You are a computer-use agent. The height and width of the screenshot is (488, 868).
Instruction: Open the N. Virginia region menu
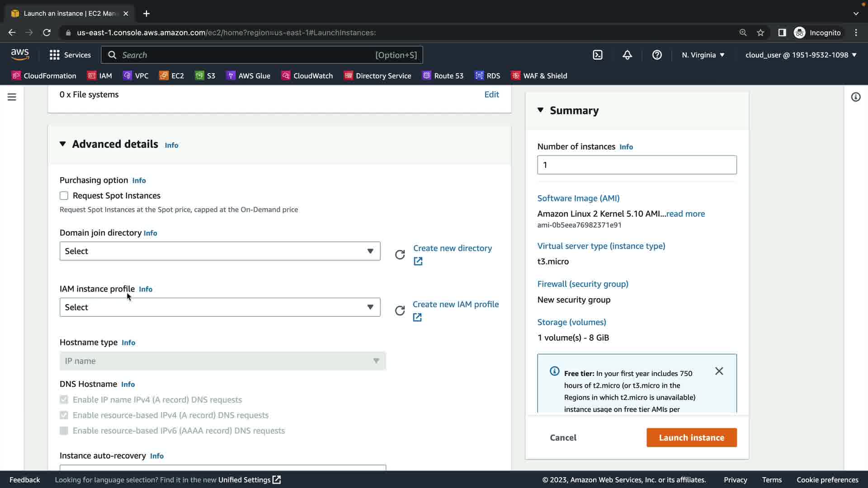coord(703,55)
